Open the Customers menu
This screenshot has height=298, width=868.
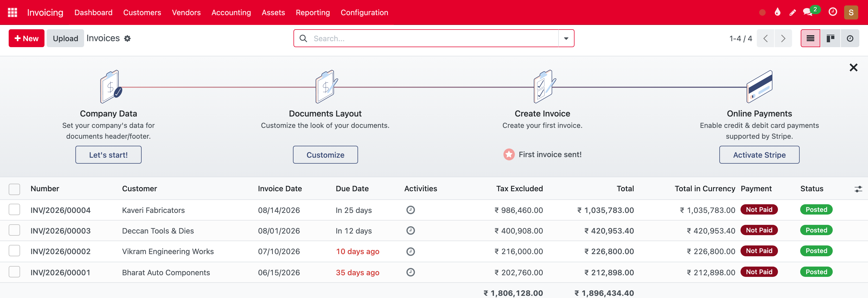pos(142,12)
